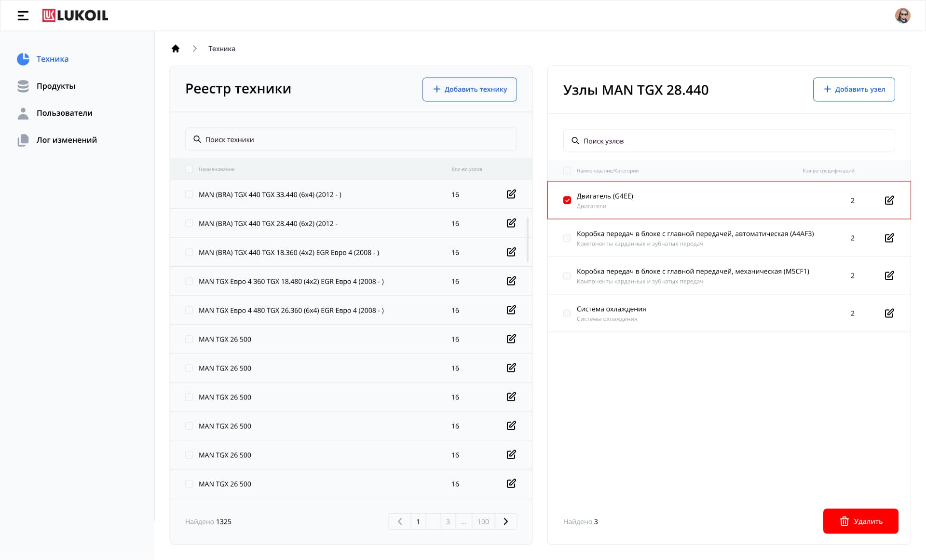Screen dimensions: 926x560
Task: Open the Продукты sidebar section
Action: tap(46, 86)
